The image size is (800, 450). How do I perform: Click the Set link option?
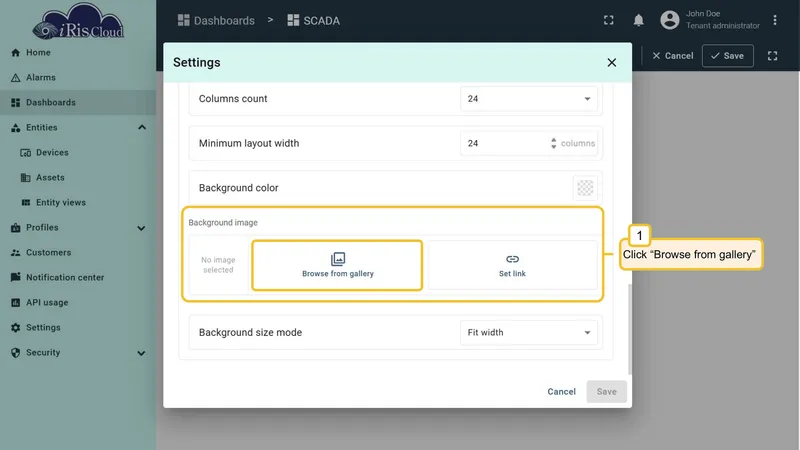512,265
